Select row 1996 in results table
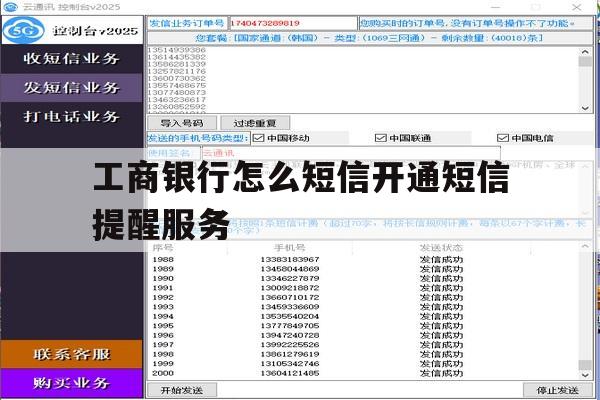 (364, 335)
